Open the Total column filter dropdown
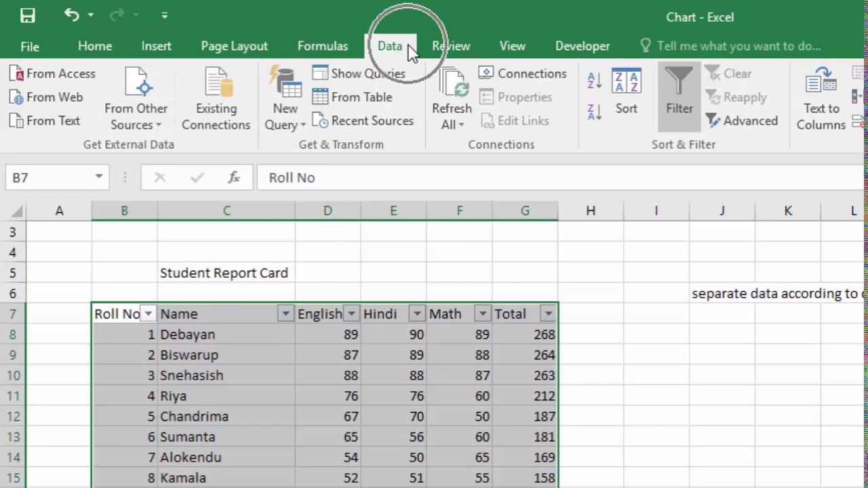 click(548, 314)
